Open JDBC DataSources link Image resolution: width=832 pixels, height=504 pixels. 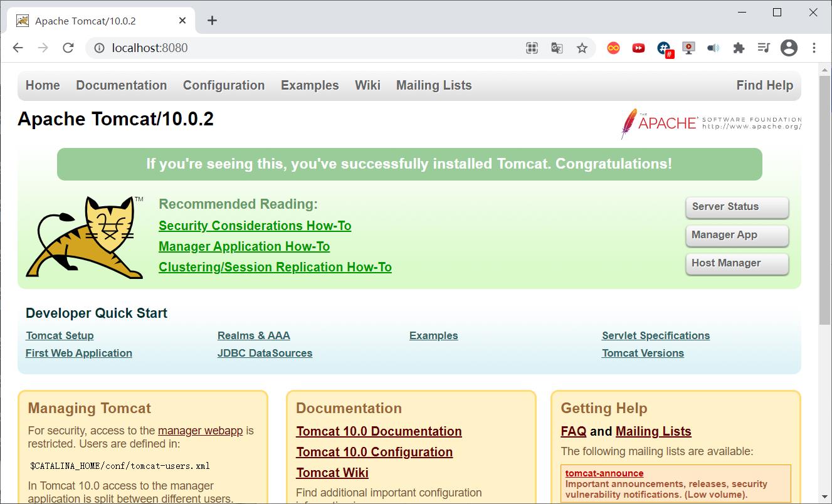(x=265, y=353)
